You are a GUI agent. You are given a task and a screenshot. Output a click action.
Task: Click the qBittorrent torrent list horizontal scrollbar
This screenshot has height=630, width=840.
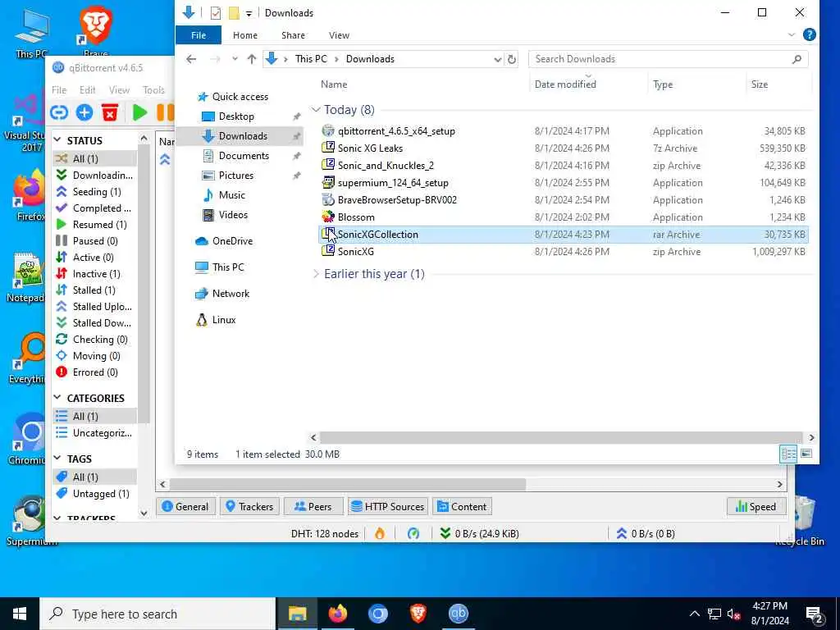coord(347,484)
